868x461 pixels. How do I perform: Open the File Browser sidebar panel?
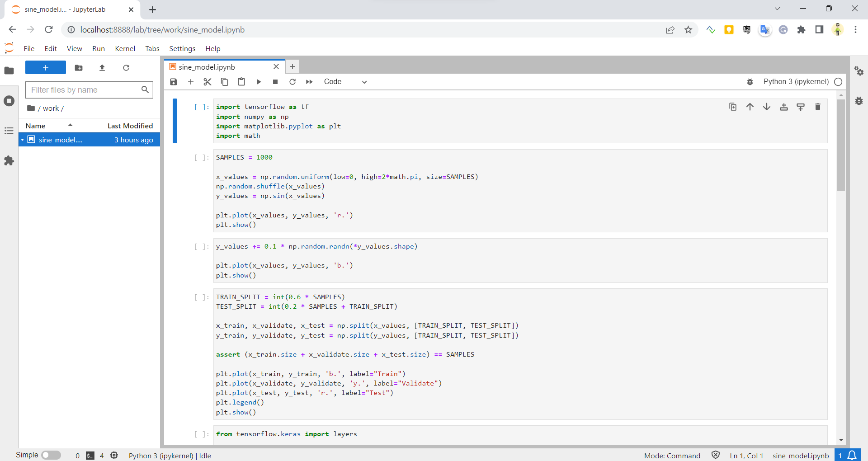[x=9, y=71]
